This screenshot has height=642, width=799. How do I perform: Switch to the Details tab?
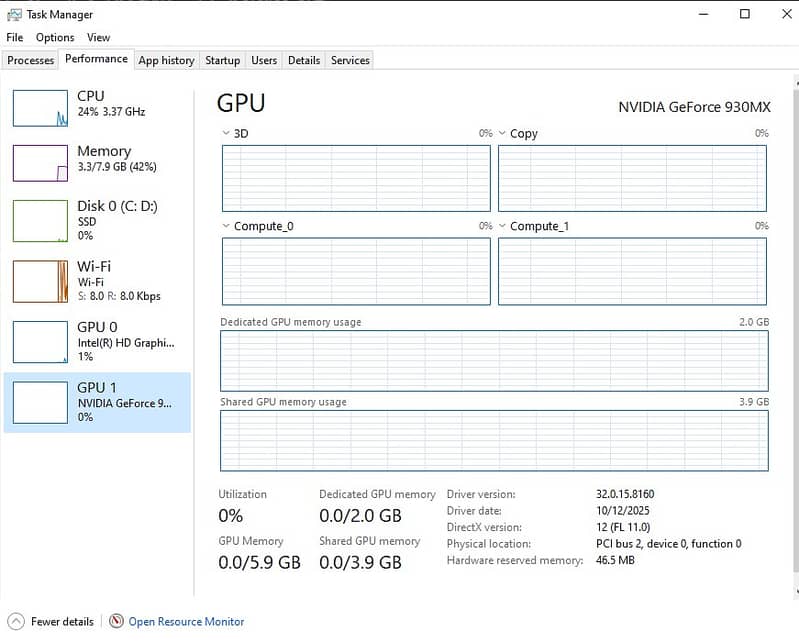click(304, 60)
